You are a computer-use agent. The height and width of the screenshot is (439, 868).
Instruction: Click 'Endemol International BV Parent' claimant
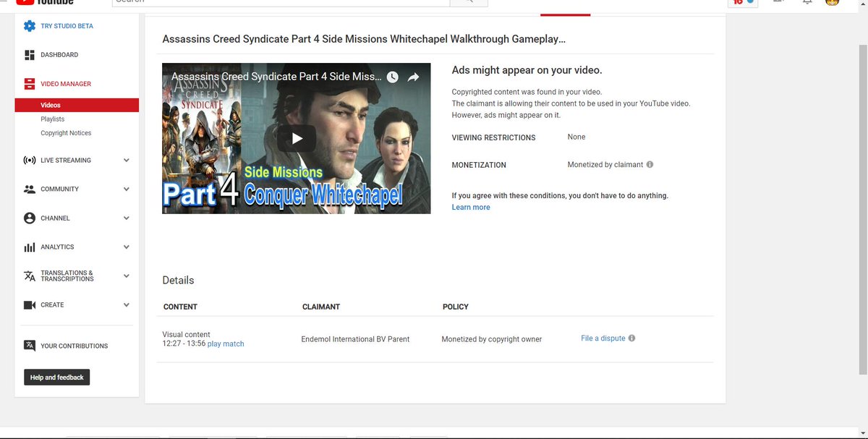355,339
